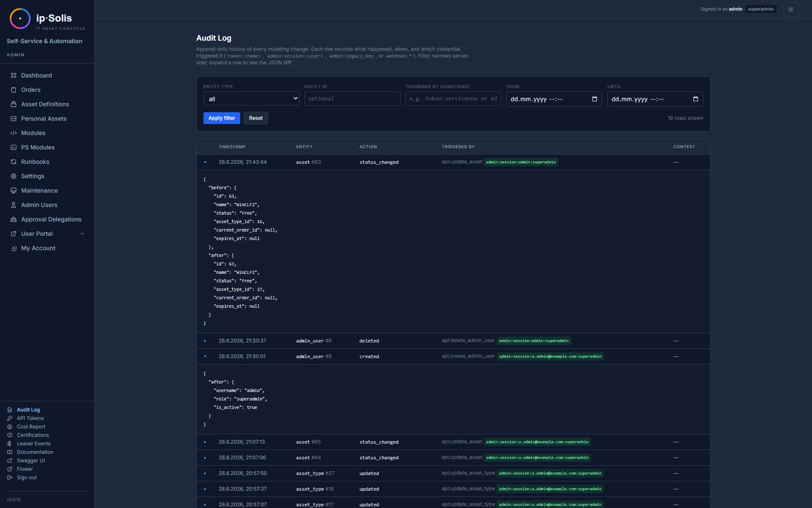This screenshot has width=812, height=508.
Task: Click the Reset filter button
Action: point(256,118)
